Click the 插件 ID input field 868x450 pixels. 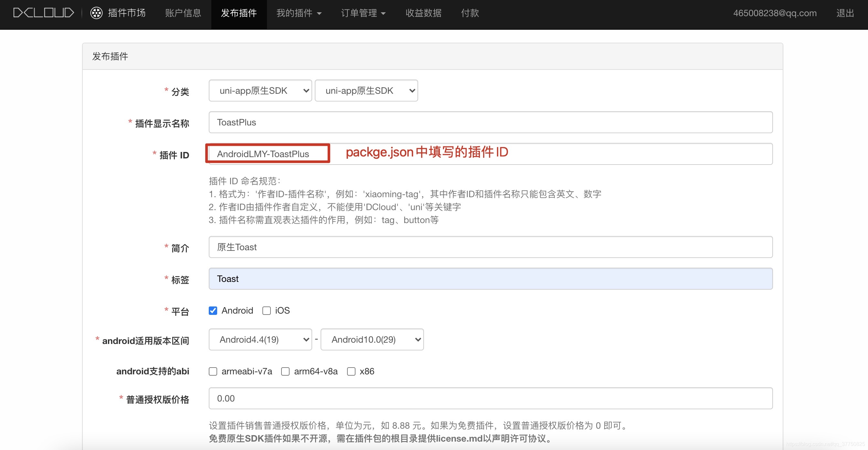pyautogui.click(x=491, y=154)
